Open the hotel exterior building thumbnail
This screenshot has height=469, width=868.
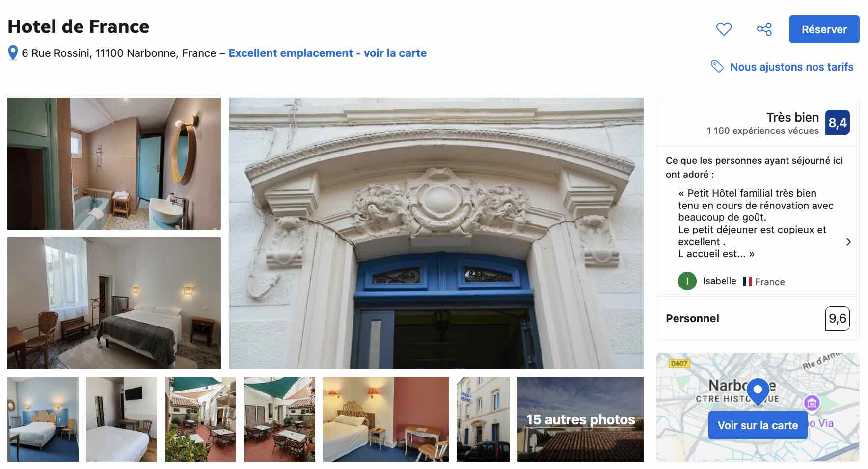pyautogui.click(x=483, y=419)
